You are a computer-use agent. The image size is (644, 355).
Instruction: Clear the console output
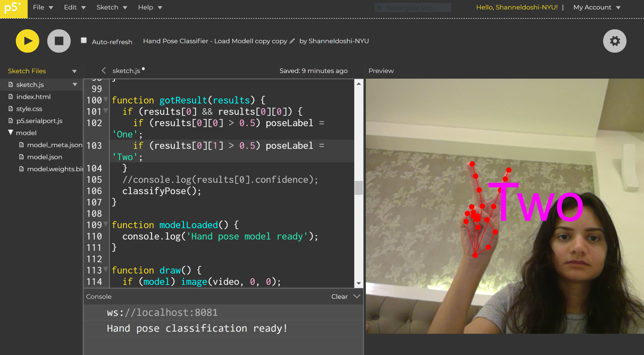(x=339, y=297)
